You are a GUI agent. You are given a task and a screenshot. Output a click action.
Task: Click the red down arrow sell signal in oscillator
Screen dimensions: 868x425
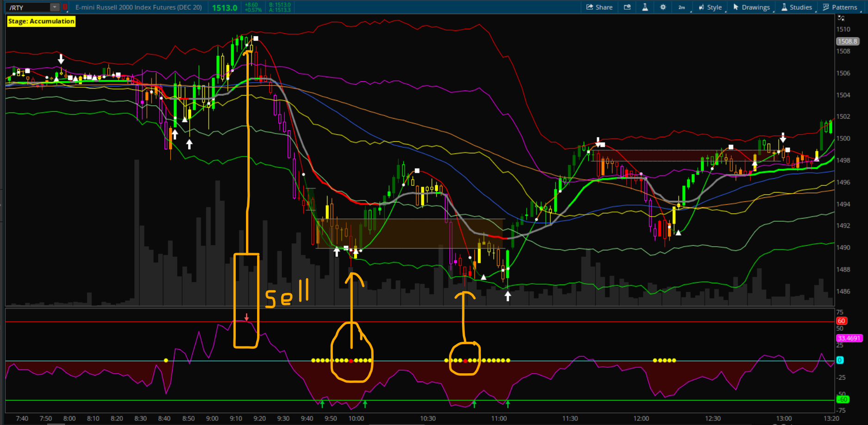click(246, 317)
